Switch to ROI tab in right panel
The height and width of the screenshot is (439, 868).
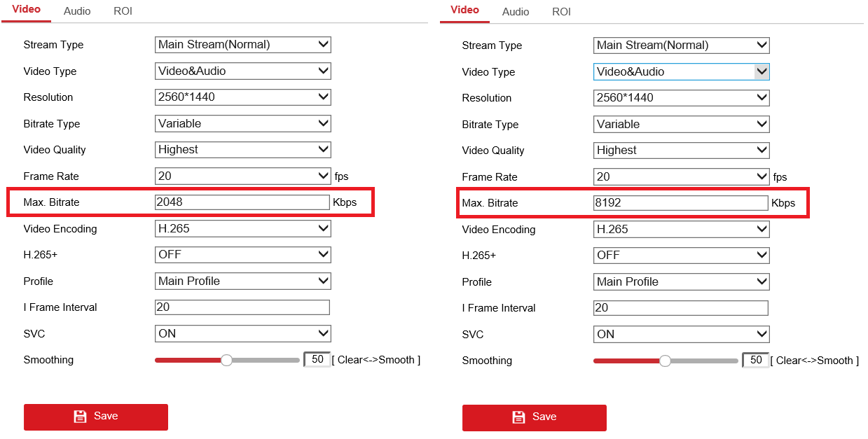(x=561, y=12)
